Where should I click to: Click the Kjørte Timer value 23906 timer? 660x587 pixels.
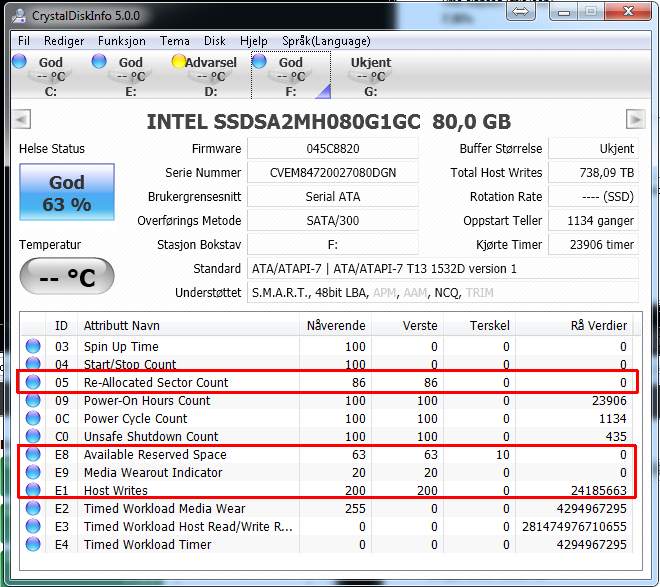pos(593,244)
